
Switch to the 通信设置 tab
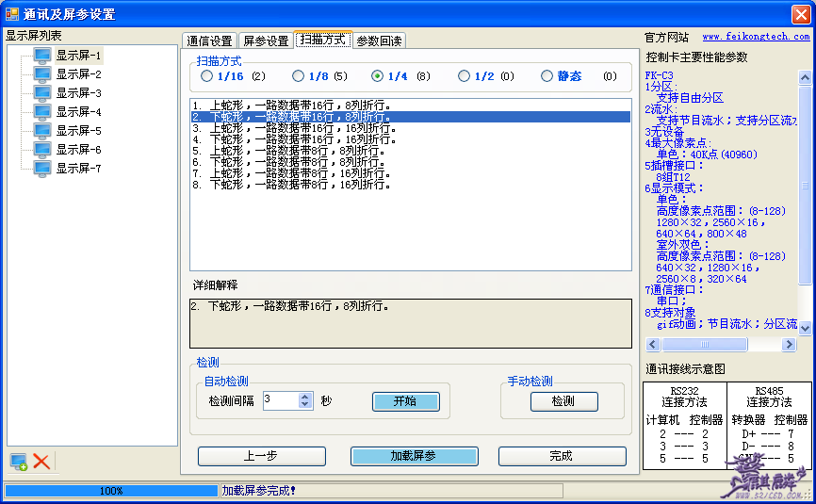[x=209, y=41]
